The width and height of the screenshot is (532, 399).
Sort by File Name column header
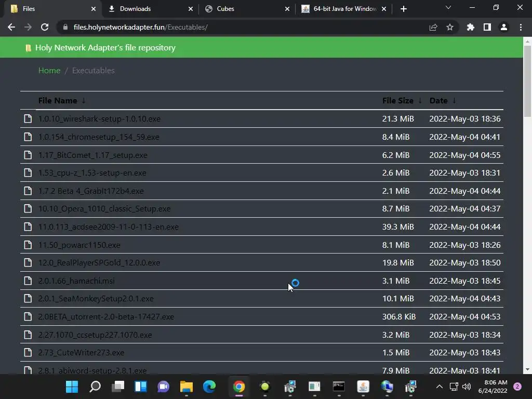[58, 100]
